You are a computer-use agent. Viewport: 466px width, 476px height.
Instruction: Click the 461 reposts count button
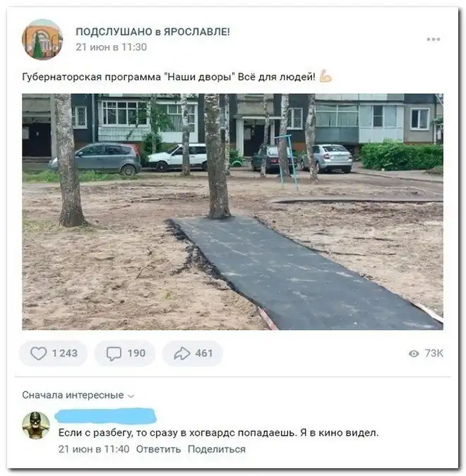pos(193,353)
